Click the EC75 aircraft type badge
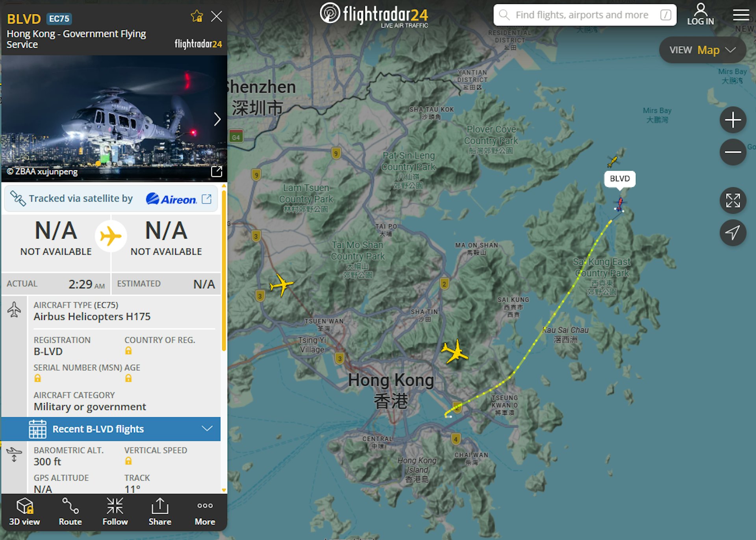Image resolution: width=756 pixels, height=540 pixels. (x=59, y=18)
